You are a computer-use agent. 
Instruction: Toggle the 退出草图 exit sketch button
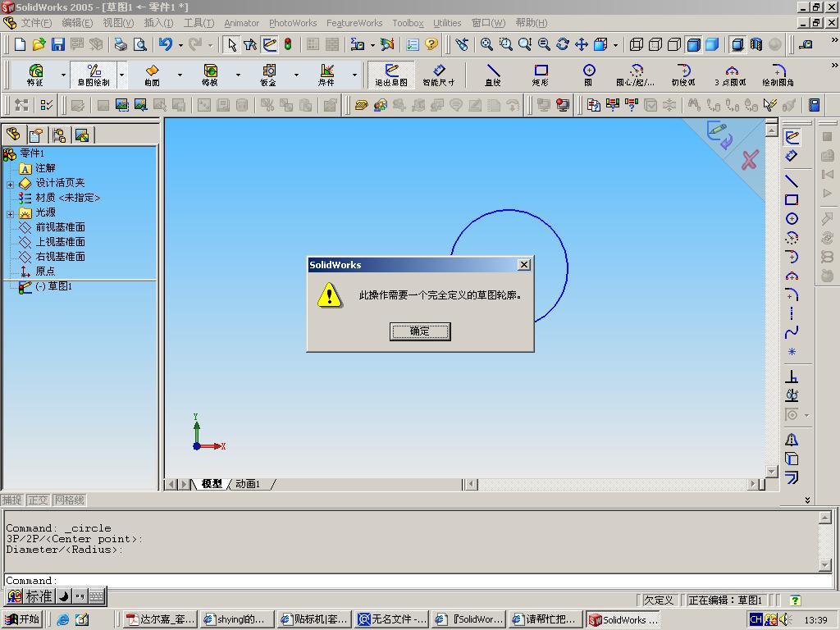[391, 75]
